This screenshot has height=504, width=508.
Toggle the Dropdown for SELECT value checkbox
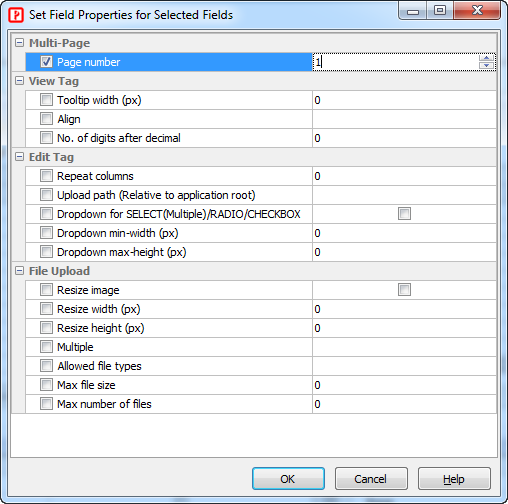click(404, 214)
